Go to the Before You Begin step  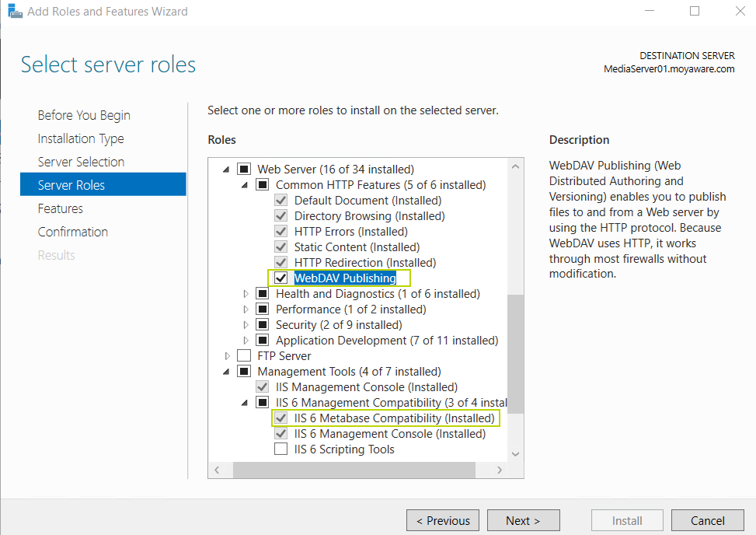84,115
